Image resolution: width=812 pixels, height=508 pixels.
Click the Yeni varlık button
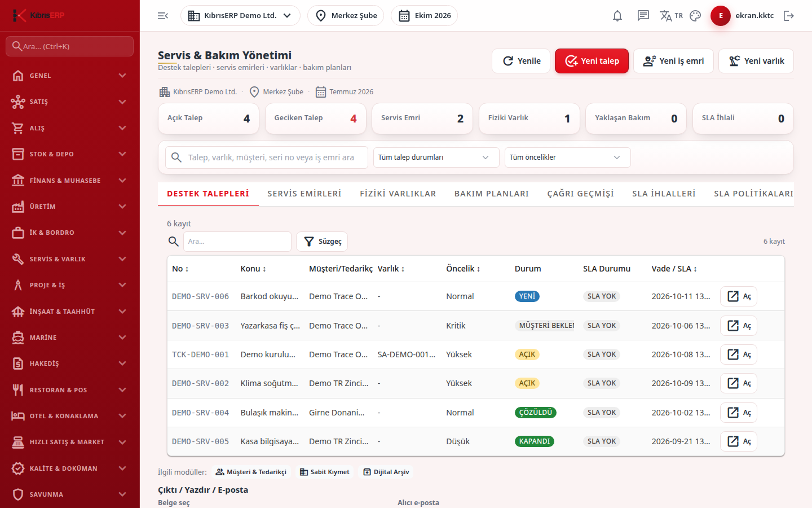756,61
